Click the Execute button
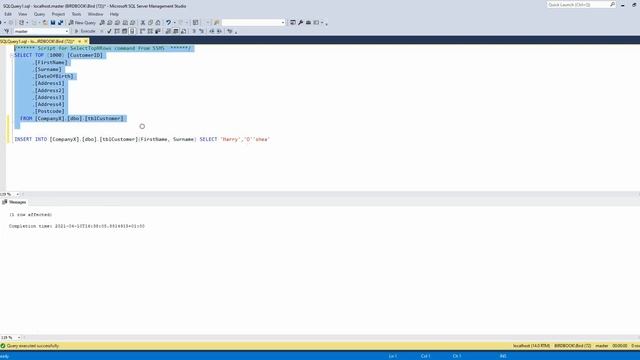The image size is (640, 360). [85, 31]
